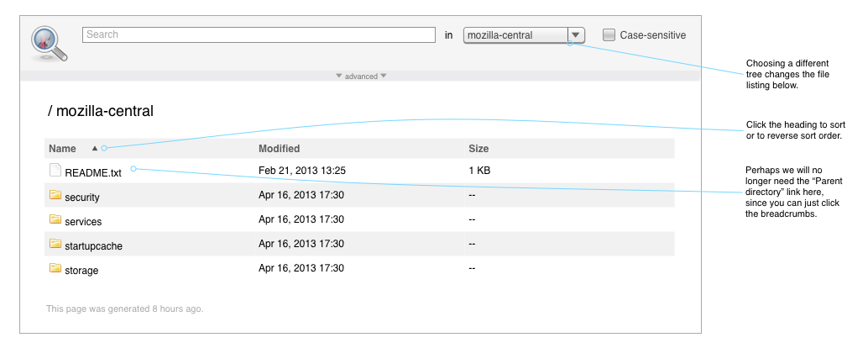Click the page generated 8 hours ago text

tap(124, 308)
